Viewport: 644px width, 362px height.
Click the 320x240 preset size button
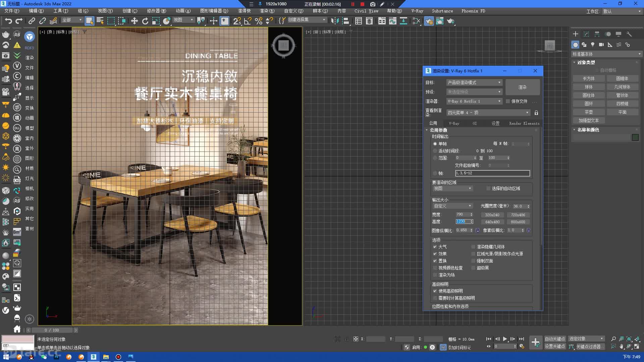(x=492, y=215)
